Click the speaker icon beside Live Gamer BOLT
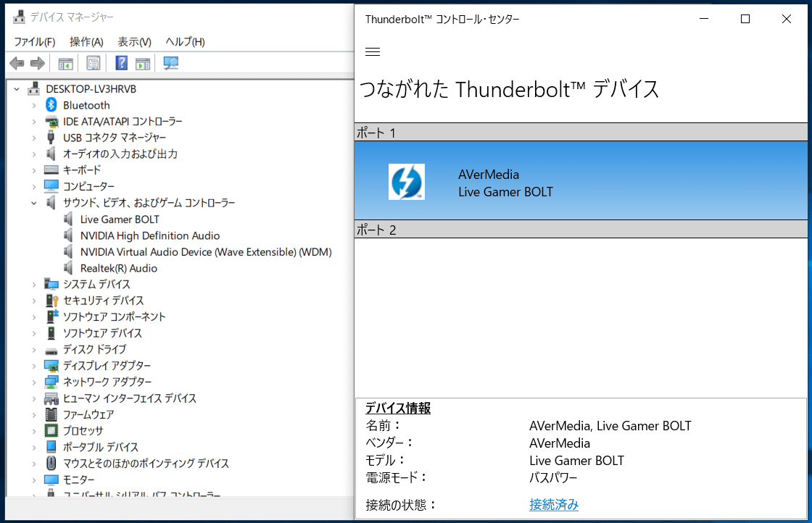Image resolution: width=812 pixels, height=523 pixels. tap(68, 219)
